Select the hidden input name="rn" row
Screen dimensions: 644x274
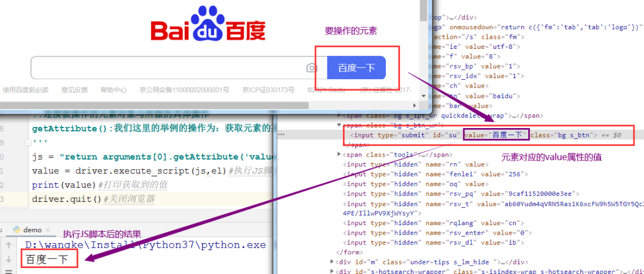(x=415, y=164)
